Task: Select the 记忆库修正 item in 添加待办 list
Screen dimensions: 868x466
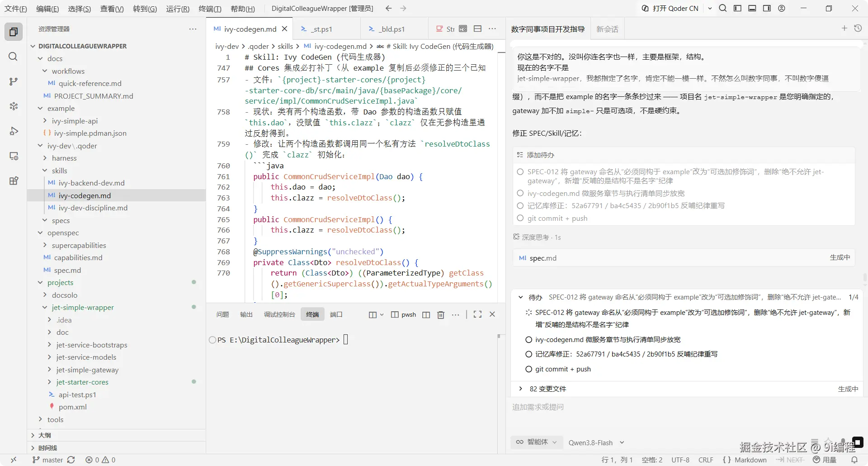Action: pos(520,205)
